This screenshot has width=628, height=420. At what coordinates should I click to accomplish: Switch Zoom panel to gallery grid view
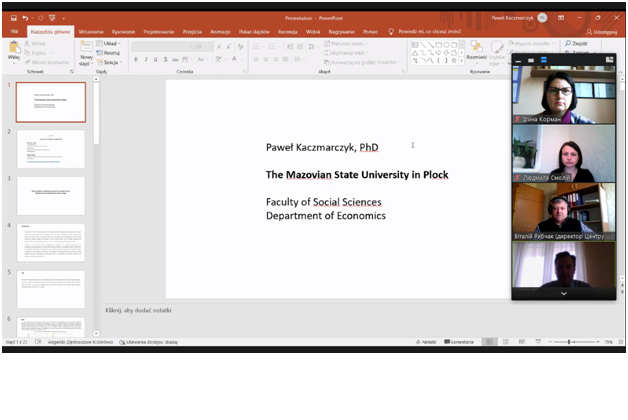click(609, 60)
